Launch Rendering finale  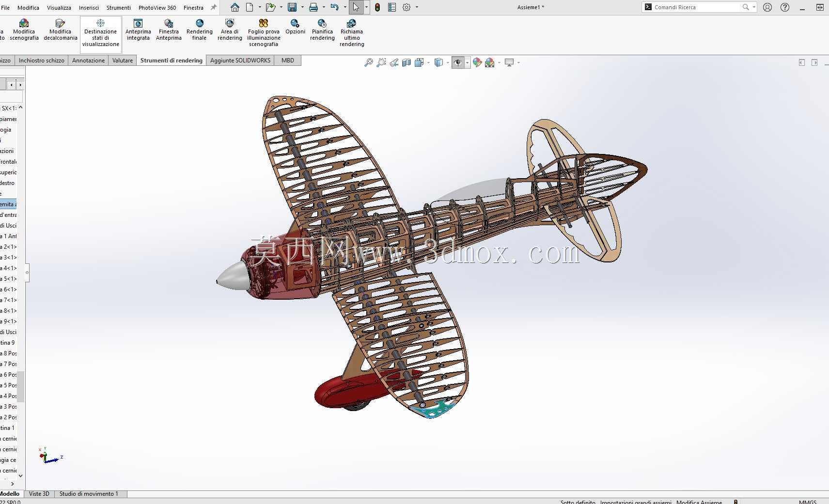click(x=199, y=30)
